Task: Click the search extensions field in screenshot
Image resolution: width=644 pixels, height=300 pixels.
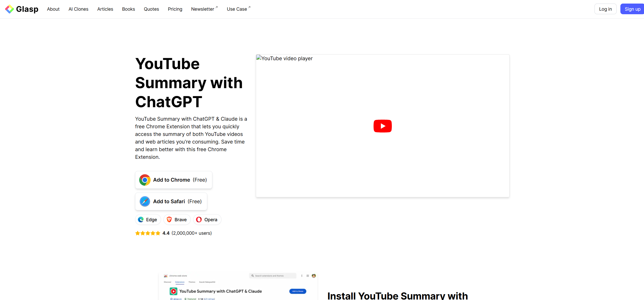Action: click(x=273, y=276)
